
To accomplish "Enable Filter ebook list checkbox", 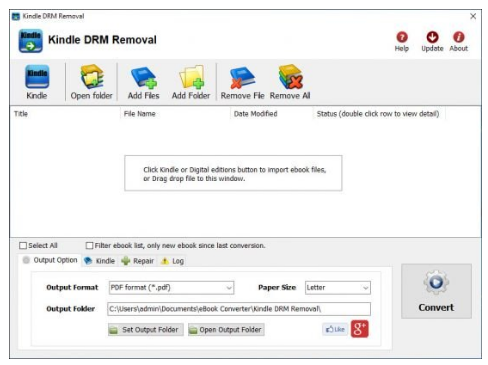I will click(89, 246).
